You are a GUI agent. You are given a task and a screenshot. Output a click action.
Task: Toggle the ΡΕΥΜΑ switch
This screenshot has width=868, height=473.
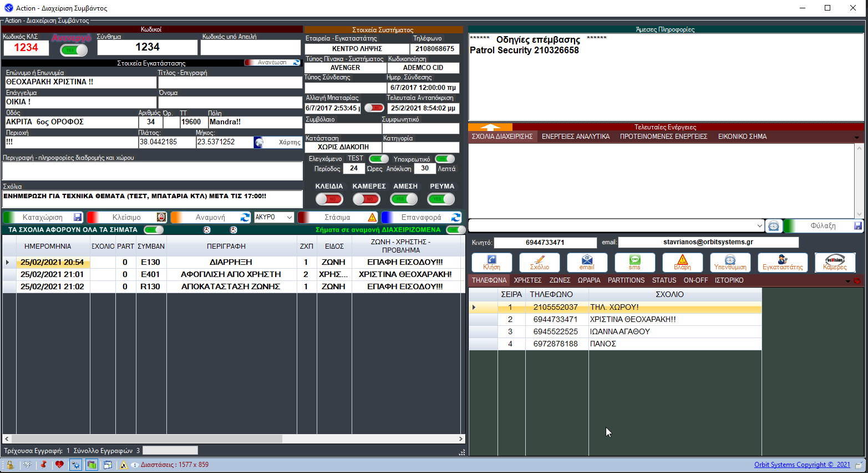click(441, 199)
